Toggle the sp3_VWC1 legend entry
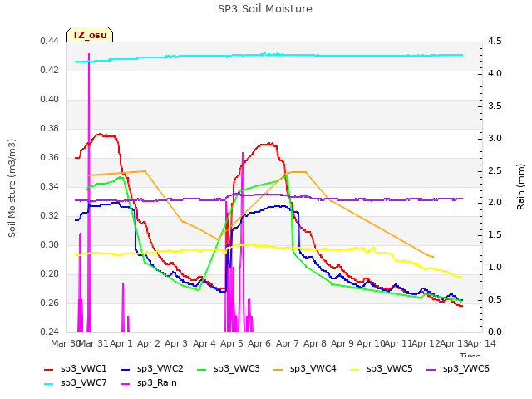The height and width of the screenshot is (399, 532). [76, 369]
